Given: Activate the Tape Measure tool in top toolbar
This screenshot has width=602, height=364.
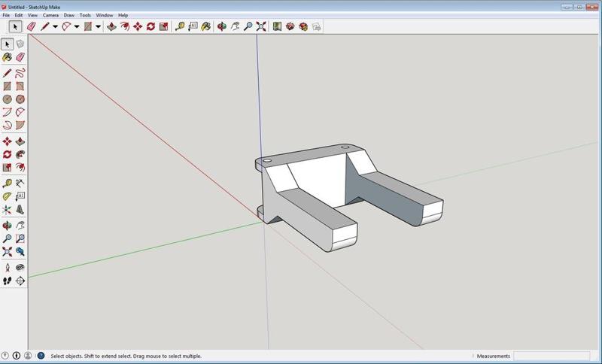Looking at the screenshot, I should [x=180, y=26].
